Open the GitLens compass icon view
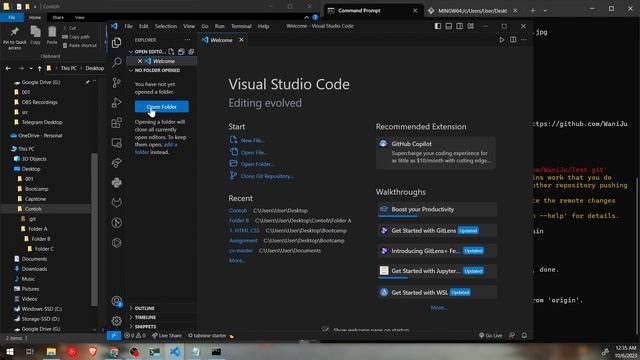 coord(117,222)
